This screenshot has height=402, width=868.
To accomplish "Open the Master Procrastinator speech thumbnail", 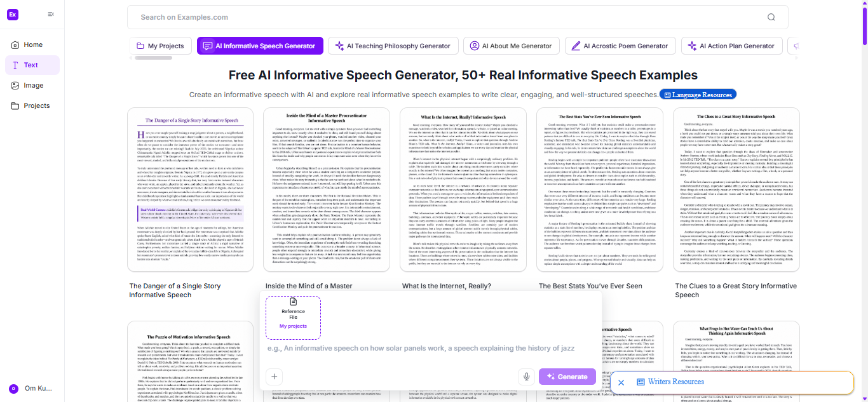I will pos(327,189).
